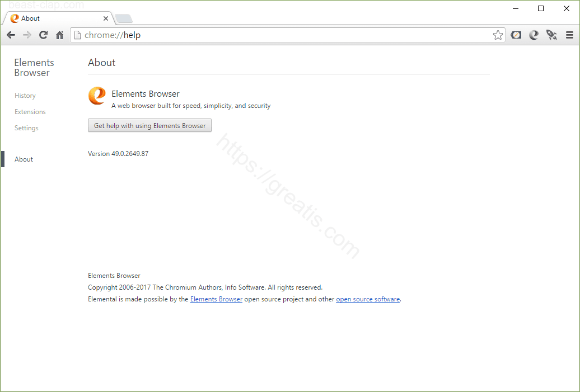Screen dimensions: 580x392
Task: Click Get help with using Elements Browser
Action: tap(149, 125)
